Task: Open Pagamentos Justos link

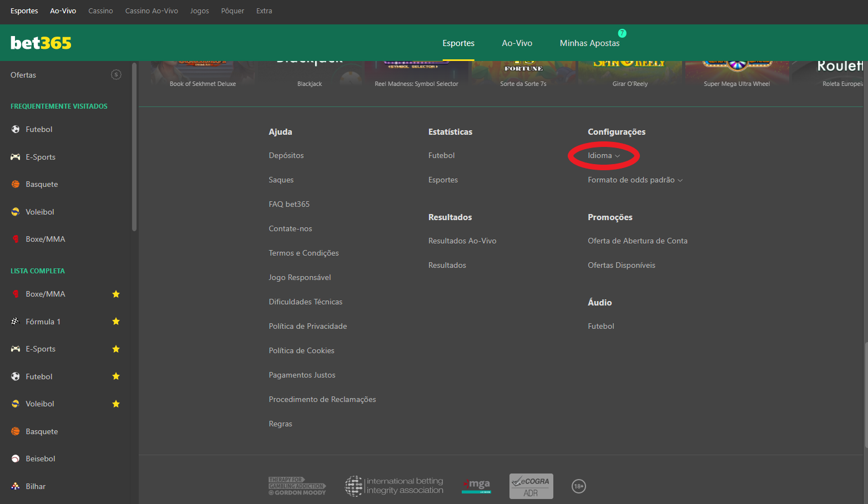Action: pyautogui.click(x=302, y=375)
